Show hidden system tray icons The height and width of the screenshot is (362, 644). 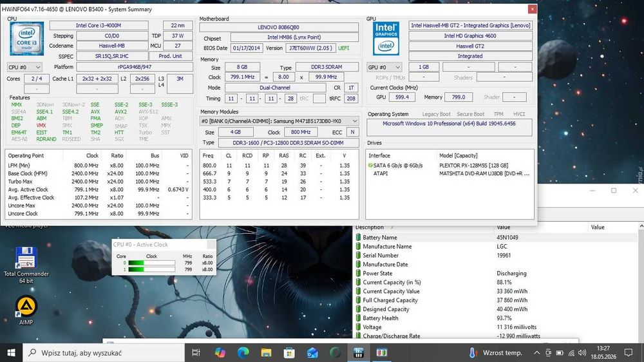pos(537,352)
